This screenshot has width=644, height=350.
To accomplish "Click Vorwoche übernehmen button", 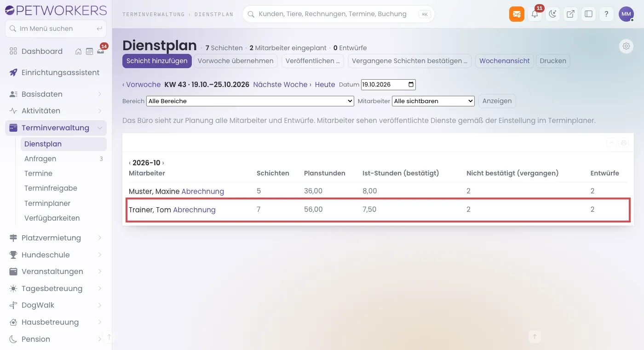I will 236,61.
